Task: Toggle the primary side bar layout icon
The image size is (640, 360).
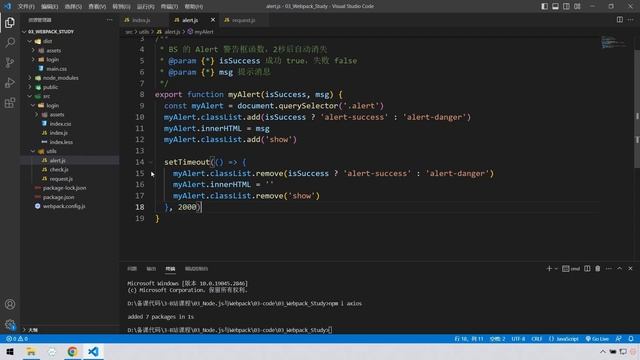Action: point(544,6)
